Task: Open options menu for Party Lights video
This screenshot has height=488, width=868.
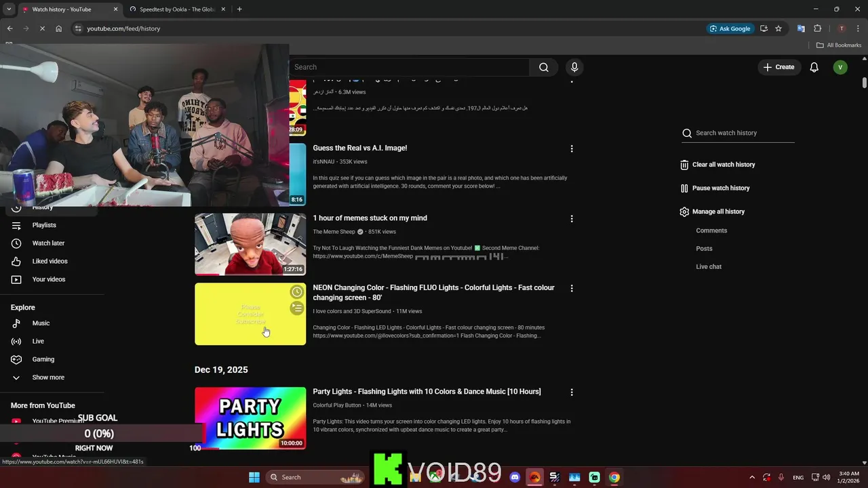Action: coord(572,392)
